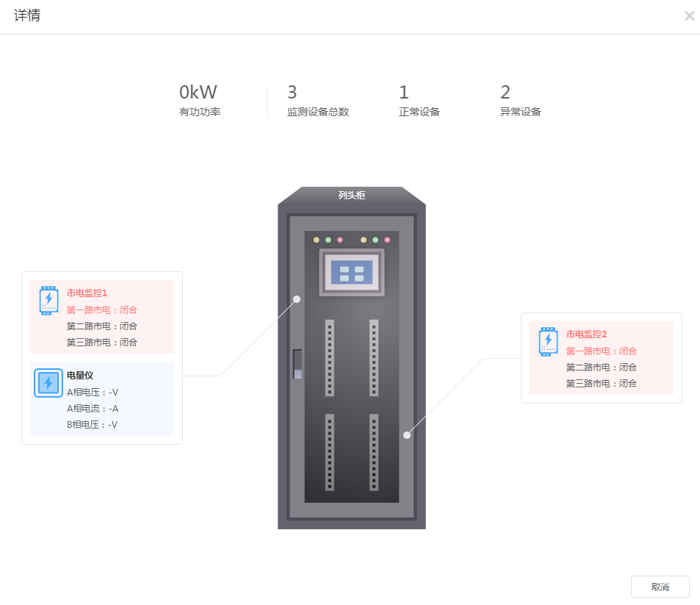The height and width of the screenshot is (605, 700).
Task: Click the 电量仪 meter icon
Action: (48, 383)
